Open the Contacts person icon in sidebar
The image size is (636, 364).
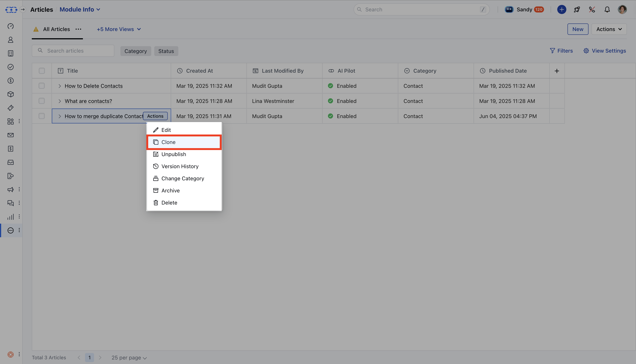click(x=10, y=40)
